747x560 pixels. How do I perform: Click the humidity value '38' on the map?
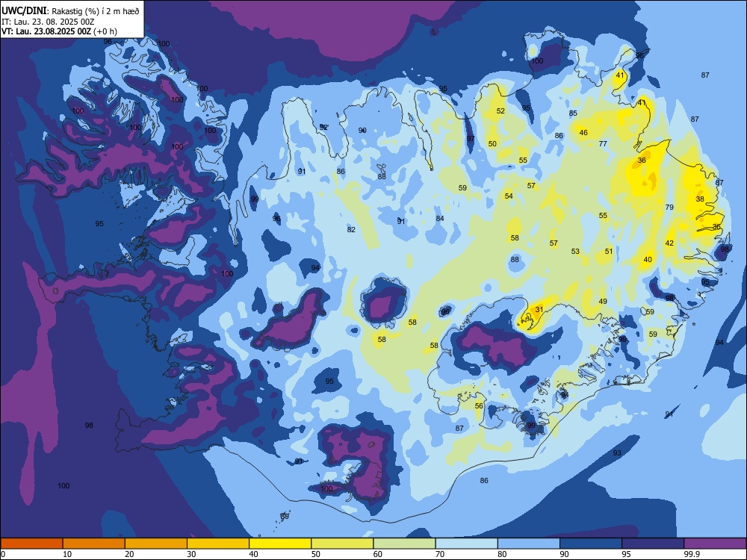[700, 199]
